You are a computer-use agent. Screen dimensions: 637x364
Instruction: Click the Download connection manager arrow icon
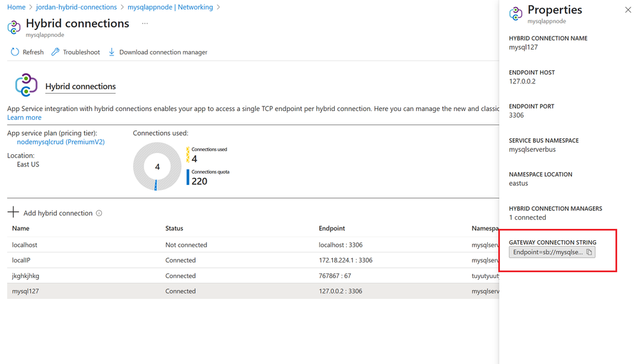[x=112, y=52]
